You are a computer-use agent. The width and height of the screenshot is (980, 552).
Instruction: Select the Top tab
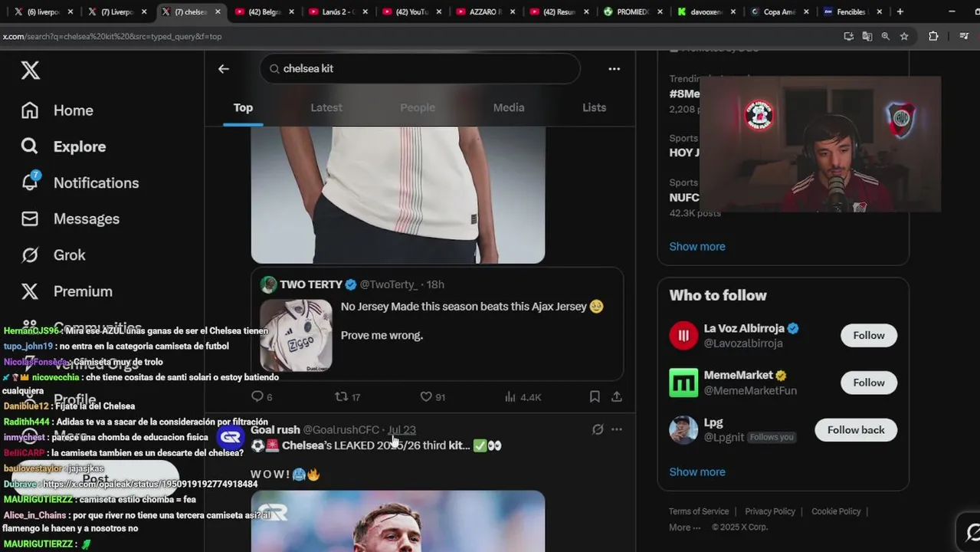pyautogui.click(x=243, y=108)
